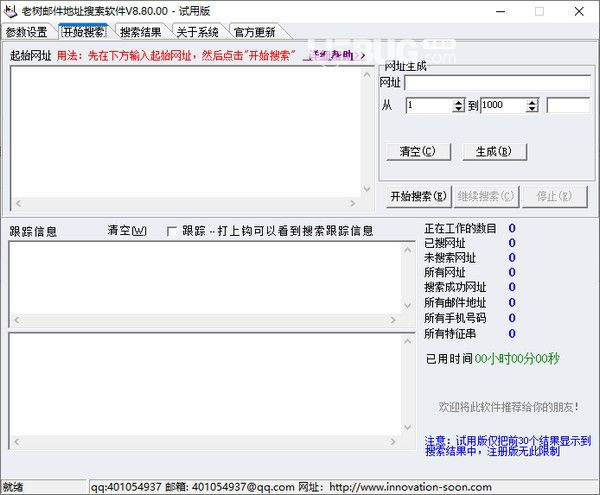Image resolution: width=600 pixels, height=495 pixels.
Task: Decrease the 到 value with down arrow
Action: pos(532,109)
